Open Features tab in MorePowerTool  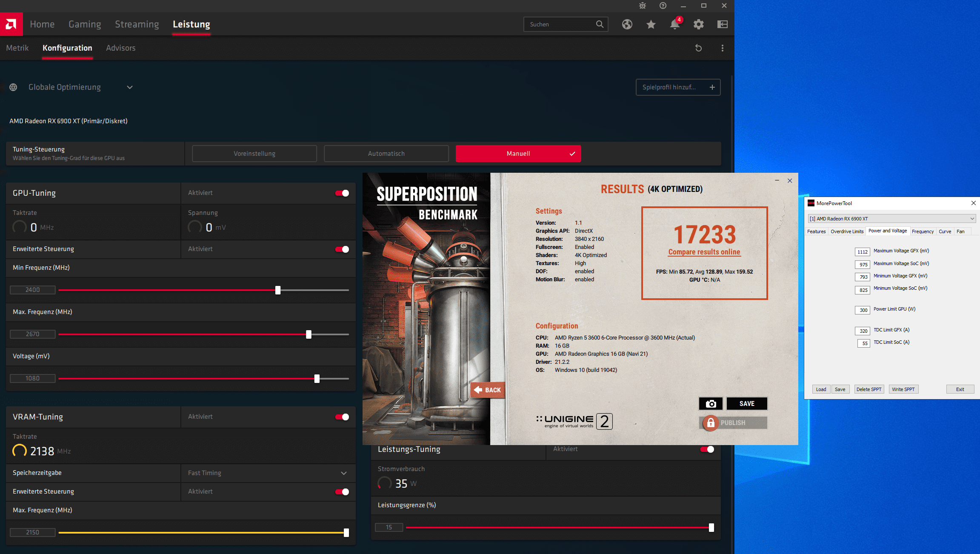[x=816, y=231]
